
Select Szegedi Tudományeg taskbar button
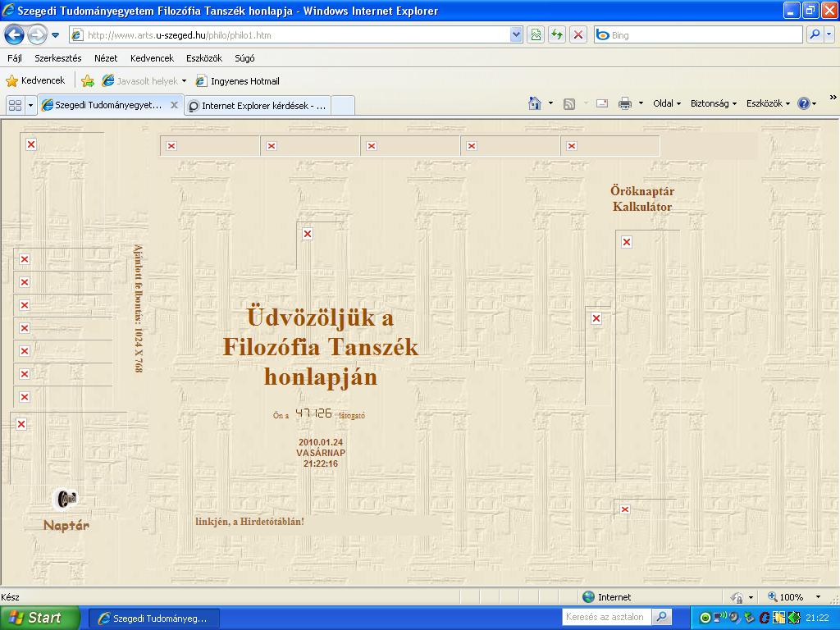click(x=153, y=619)
